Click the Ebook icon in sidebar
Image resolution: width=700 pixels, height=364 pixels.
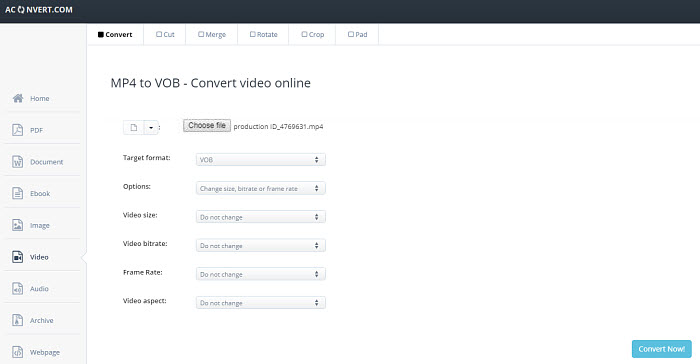(17, 193)
